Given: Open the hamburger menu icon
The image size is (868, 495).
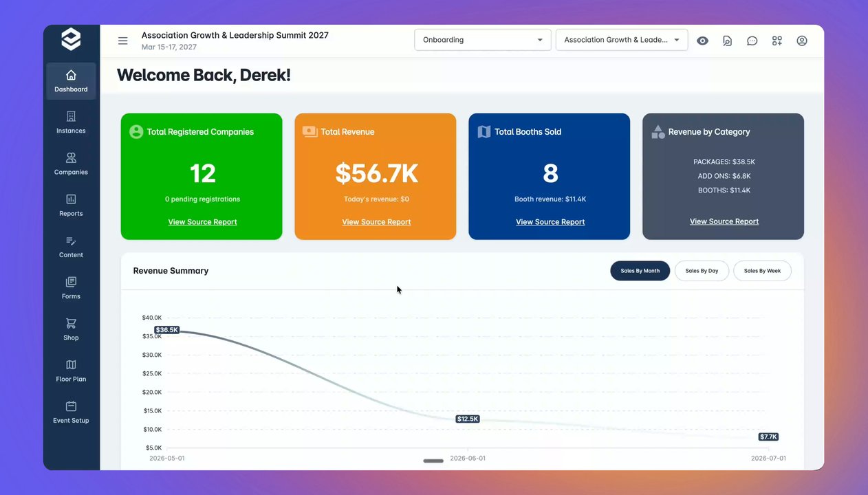Looking at the screenshot, I should (x=123, y=41).
